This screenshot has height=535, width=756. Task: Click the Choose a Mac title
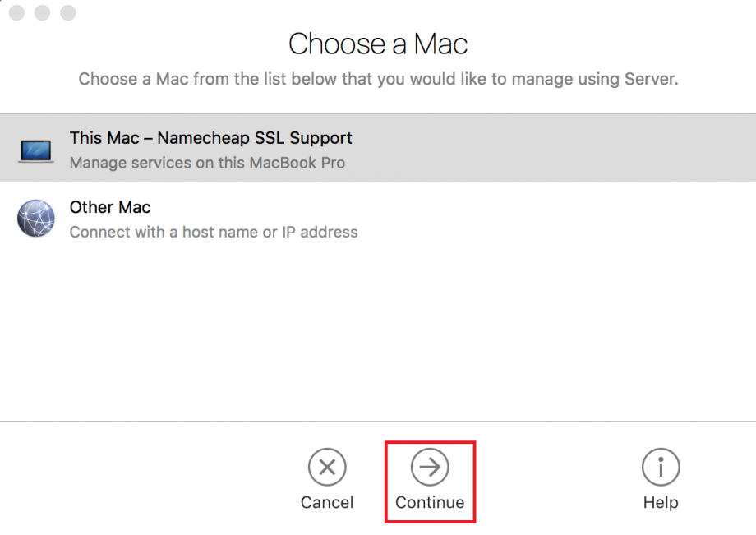click(378, 44)
